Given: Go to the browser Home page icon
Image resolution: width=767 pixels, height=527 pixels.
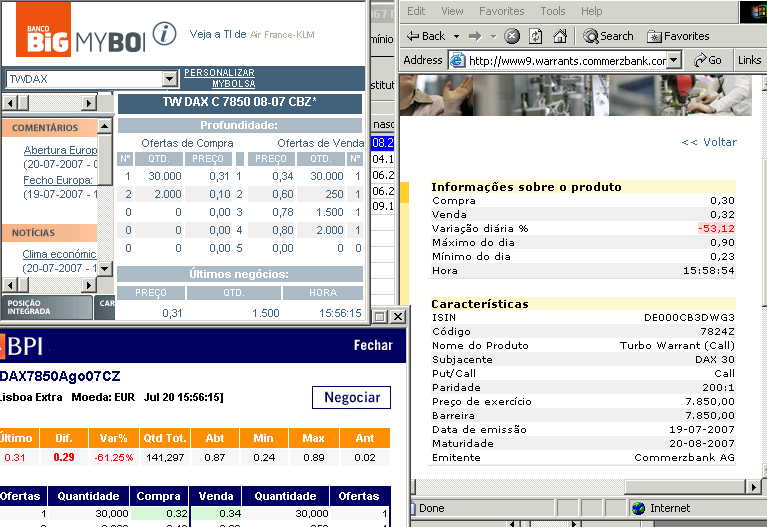Looking at the screenshot, I should point(560,36).
